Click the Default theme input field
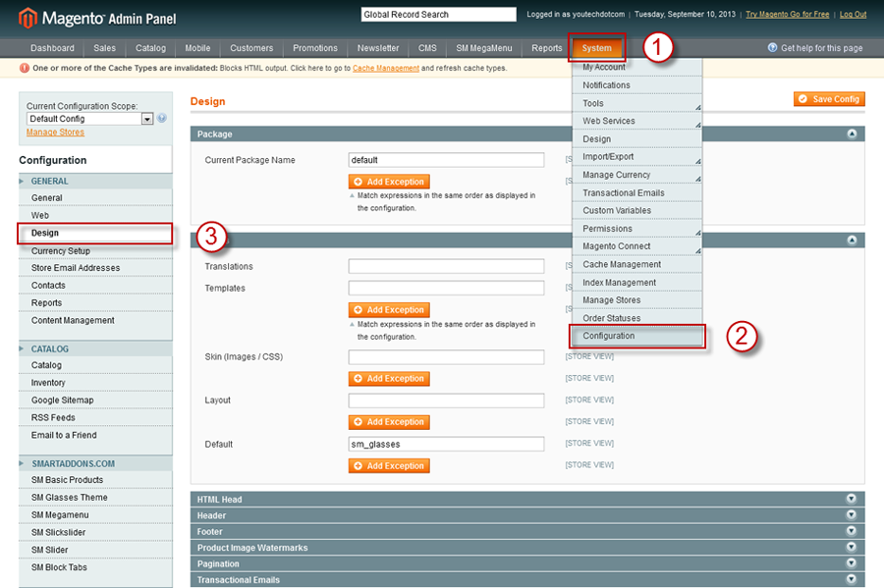This screenshot has height=588, width=884. point(447,444)
